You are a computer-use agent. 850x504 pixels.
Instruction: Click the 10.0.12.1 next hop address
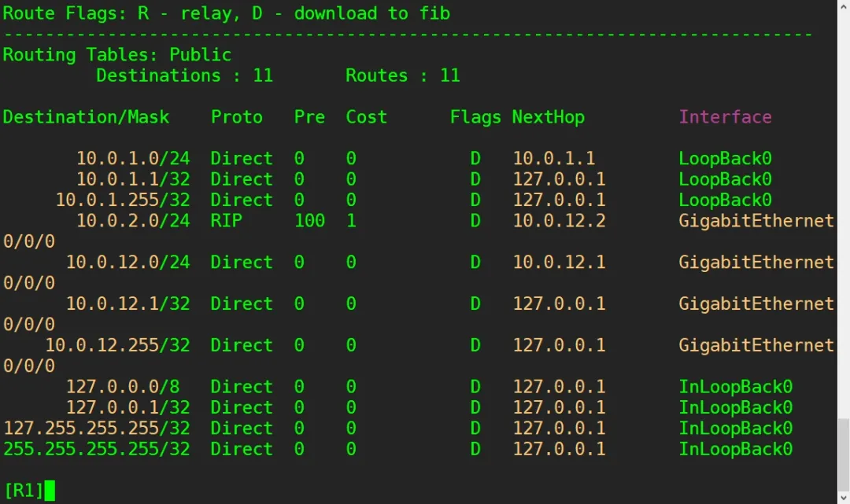coord(559,263)
